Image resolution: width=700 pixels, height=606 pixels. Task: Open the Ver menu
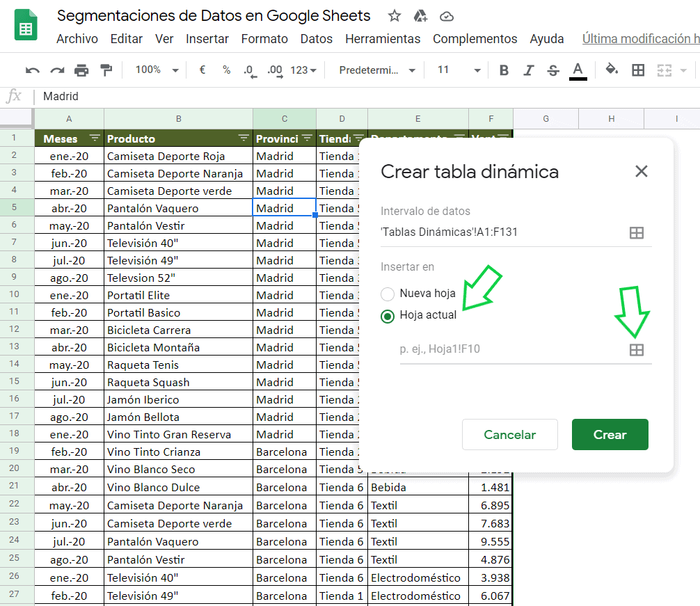pyautogui.click(x=164, y=39)
